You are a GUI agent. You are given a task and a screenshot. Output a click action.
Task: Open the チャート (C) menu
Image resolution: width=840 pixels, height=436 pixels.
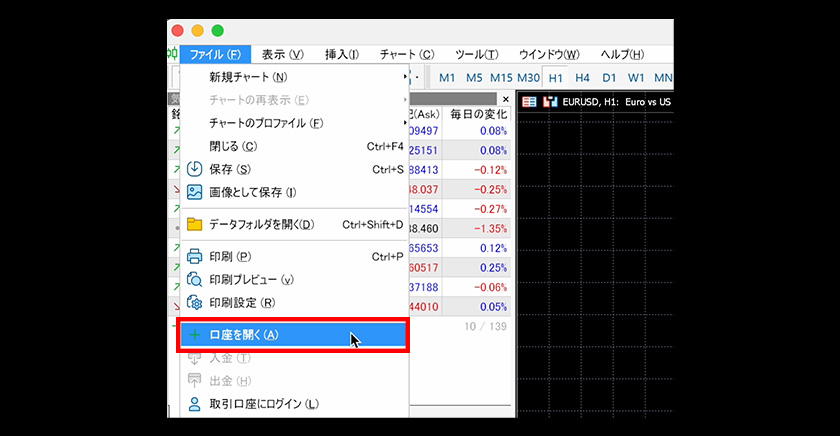tap(406, 54)
